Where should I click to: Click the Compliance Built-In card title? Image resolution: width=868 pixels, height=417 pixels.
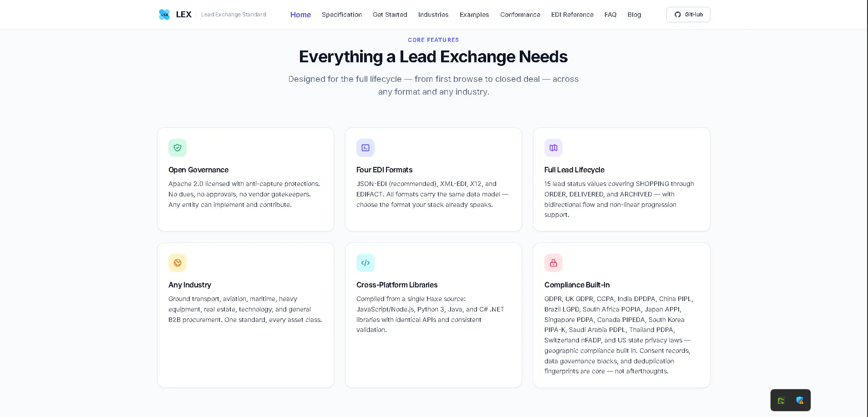(577, 285)
